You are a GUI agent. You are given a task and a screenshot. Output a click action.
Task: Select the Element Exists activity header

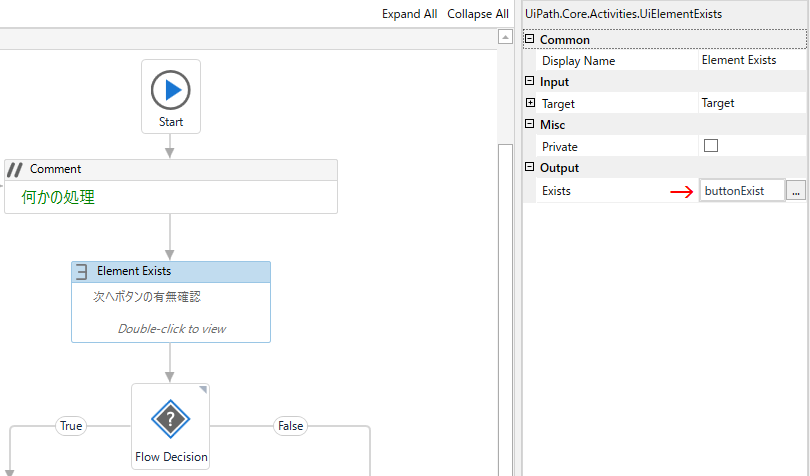point(171,272)
